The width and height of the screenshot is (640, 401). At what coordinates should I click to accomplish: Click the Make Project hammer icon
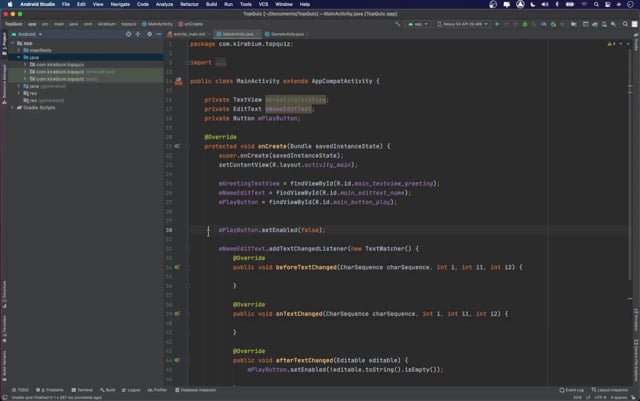coord(398,24)
